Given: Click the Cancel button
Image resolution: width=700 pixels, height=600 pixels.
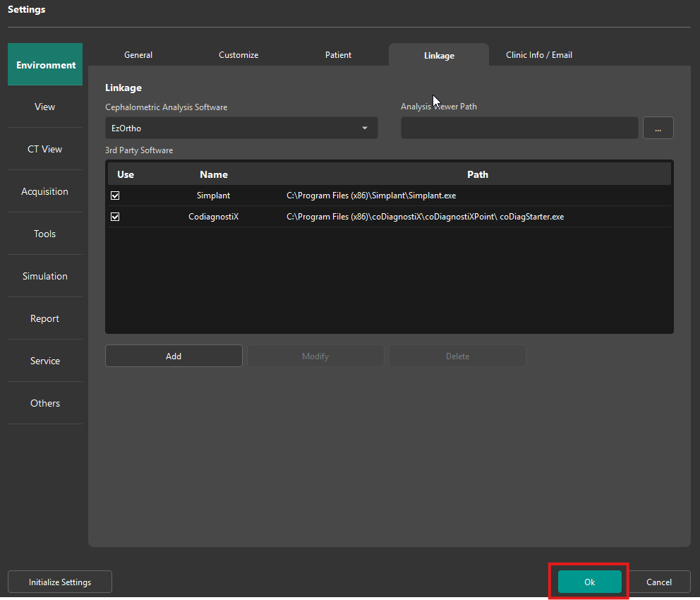Looking at the screenshot, I should (659, 582).
